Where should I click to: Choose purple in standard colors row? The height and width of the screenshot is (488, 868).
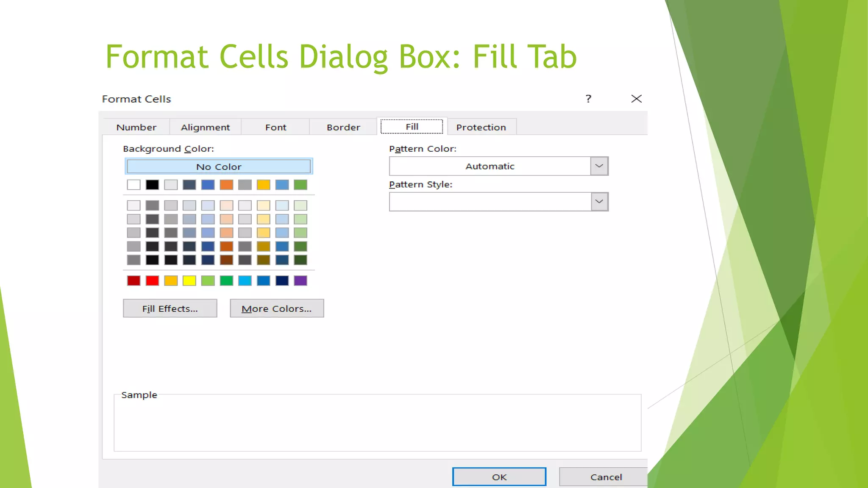pos(300,280)
